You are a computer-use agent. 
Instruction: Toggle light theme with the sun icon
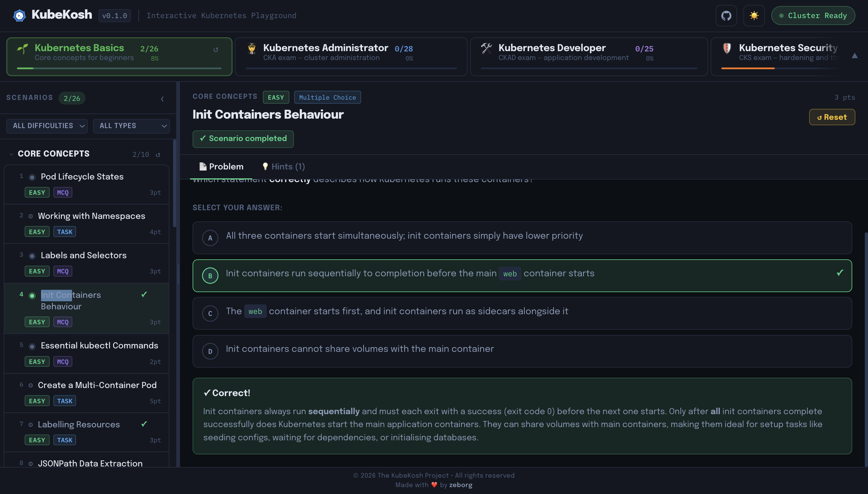coord(754,16)
